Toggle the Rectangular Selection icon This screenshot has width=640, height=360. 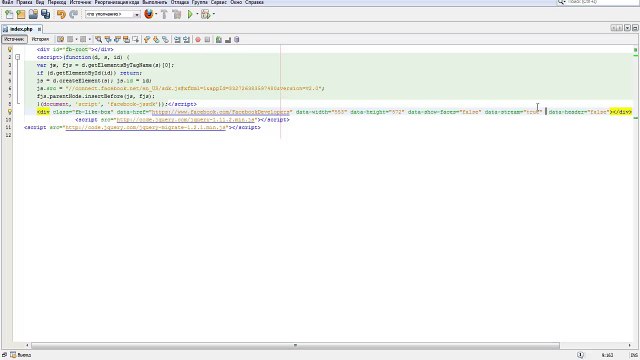pyautogui.click(x=136, y=40)
